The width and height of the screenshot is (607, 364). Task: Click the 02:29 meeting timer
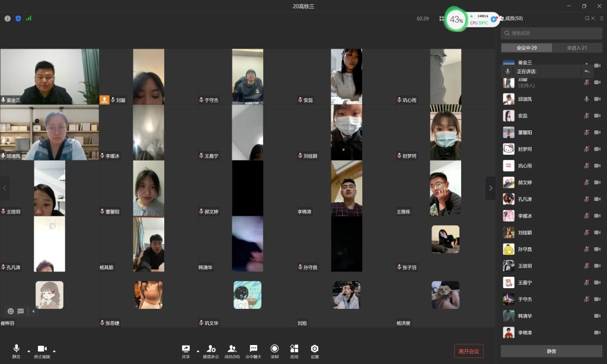[x=422, y=18]
